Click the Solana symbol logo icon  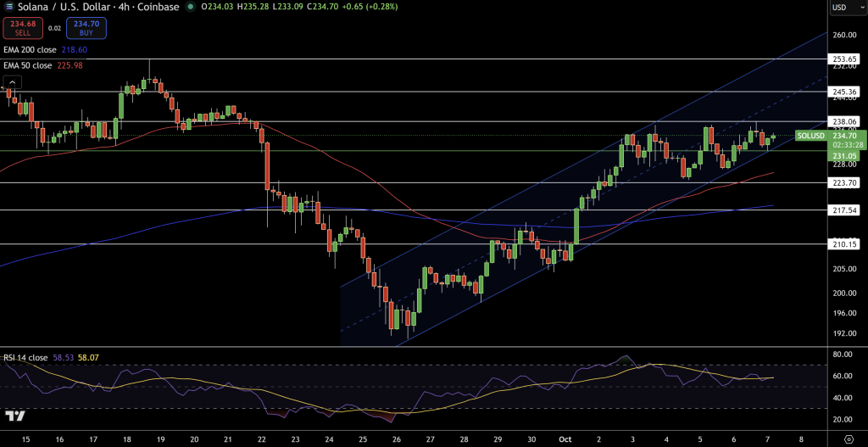click(7, 8)
